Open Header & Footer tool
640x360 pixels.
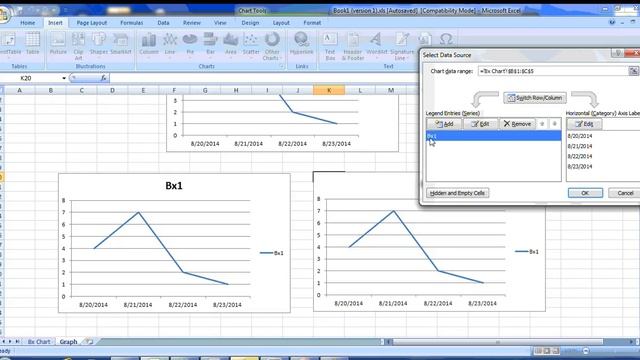pos(353,47)
